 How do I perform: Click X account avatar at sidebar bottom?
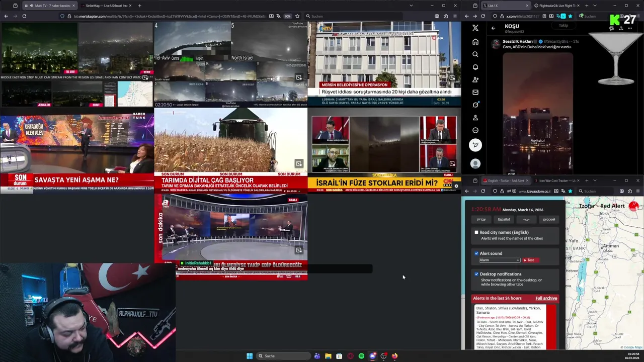coord(475,163)
